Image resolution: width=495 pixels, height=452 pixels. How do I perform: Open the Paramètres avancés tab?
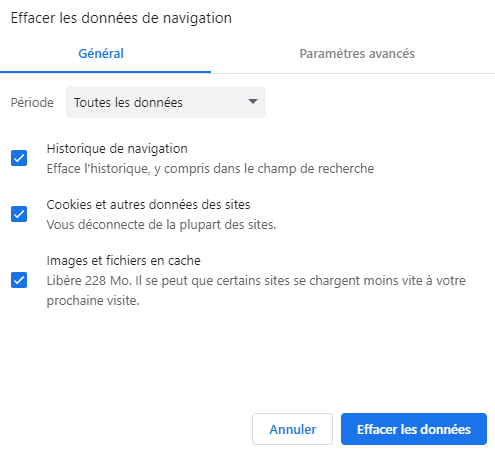pyautogui.click(x=357, y=53)
